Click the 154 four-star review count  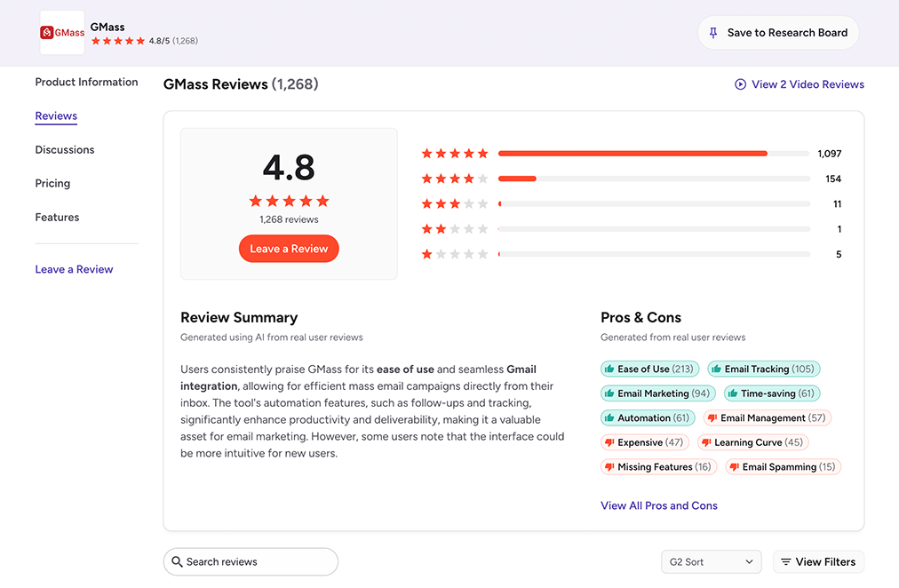pos(833,179)
